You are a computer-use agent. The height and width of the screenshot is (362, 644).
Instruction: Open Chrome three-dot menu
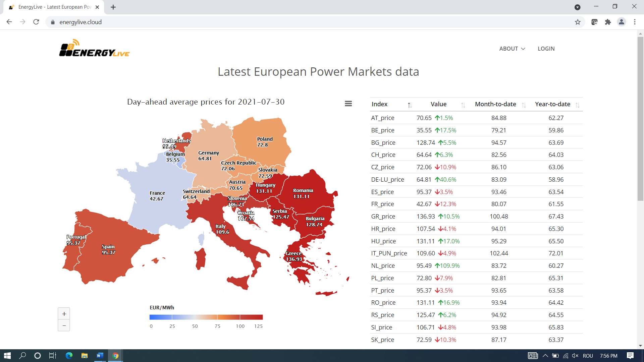[635, 22]
